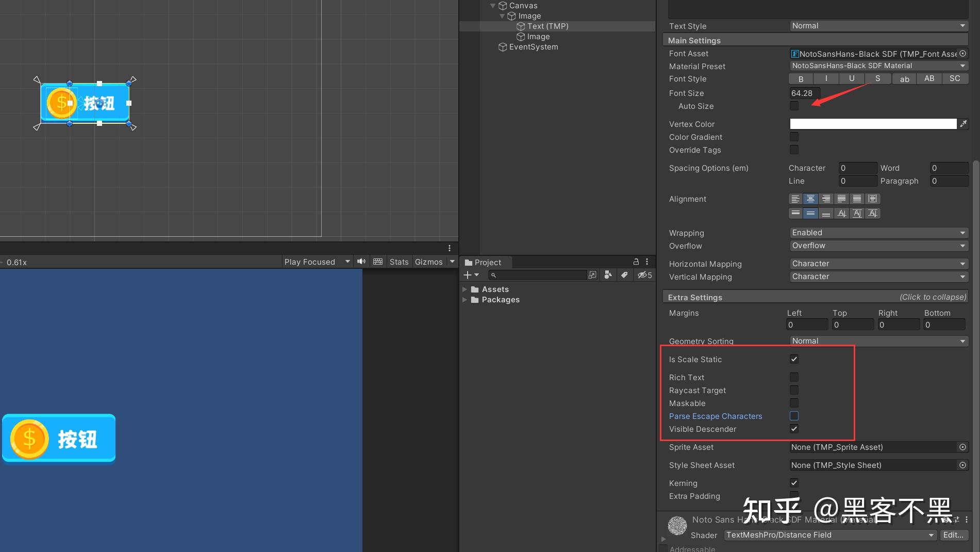Toggle strikethrough using the S button
The image size is (980, 552).
click(877, 78)
